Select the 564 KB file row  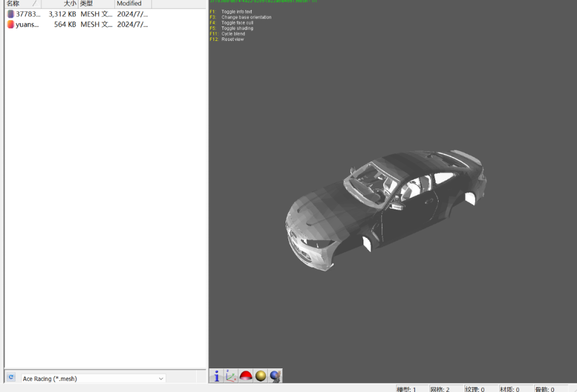click(65, 24)
